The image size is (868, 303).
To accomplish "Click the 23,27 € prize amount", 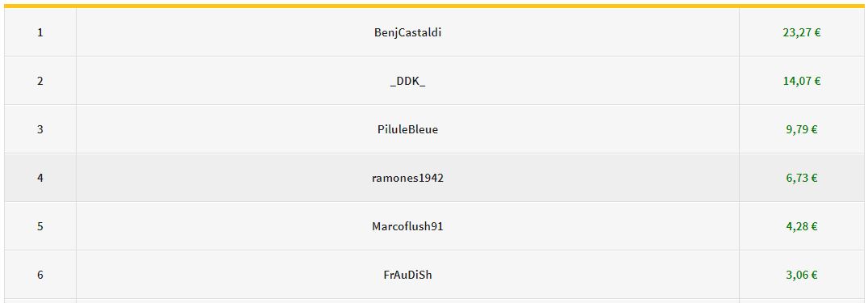I will 802,32.
